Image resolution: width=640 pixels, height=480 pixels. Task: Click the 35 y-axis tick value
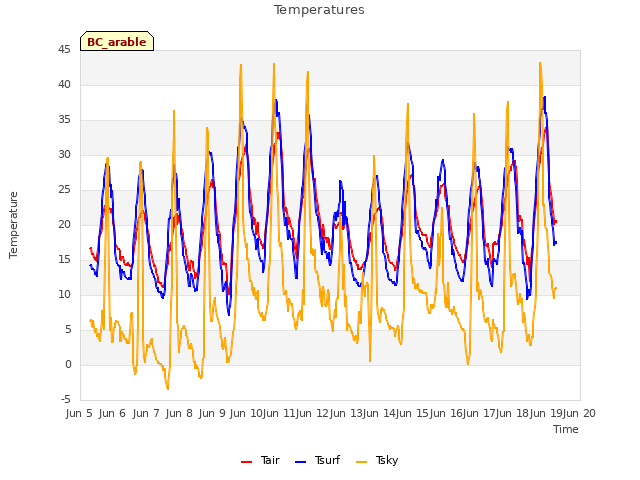pos(64,120)
